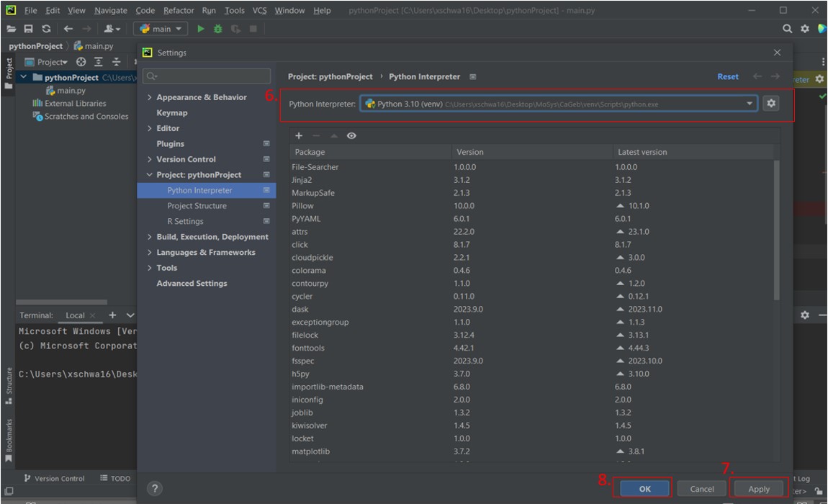This screenshot has width=828, height=504.
Task: Expand Build, Execution, Deployment
Action: click(x=150, y=237)
